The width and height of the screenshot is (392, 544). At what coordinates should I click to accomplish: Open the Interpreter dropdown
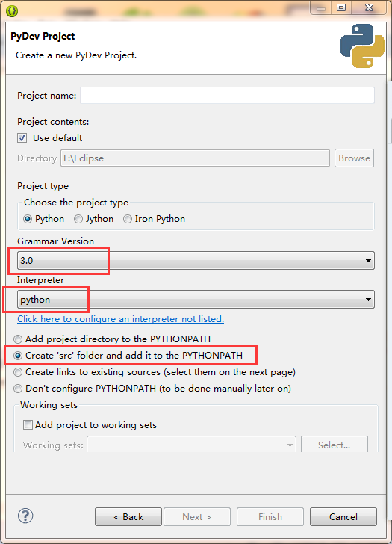pos(196,300)
